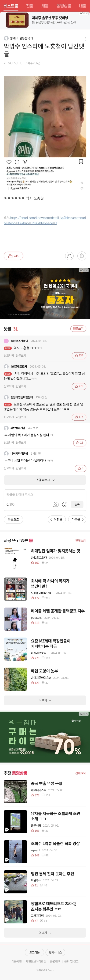Expand trending posts with 더보기
The width and height of the screenshot is (90, 980).
click(45, 700)
